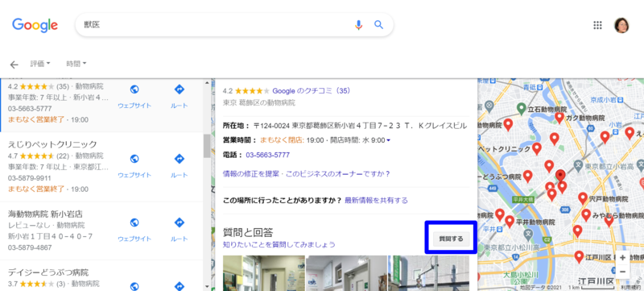
Task: Click route icon for えじりペットクリニック
Action: [x=179, y=159]
